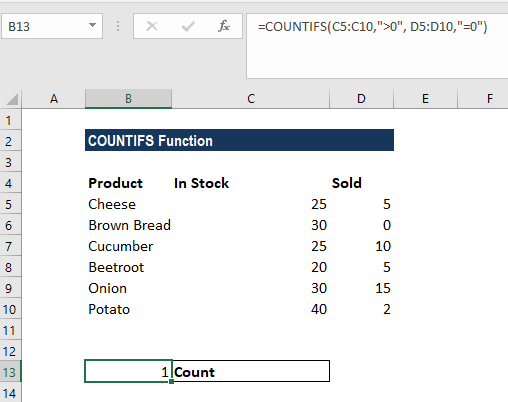Select row 4 header
Screen dimensions: 508x402
10,183
